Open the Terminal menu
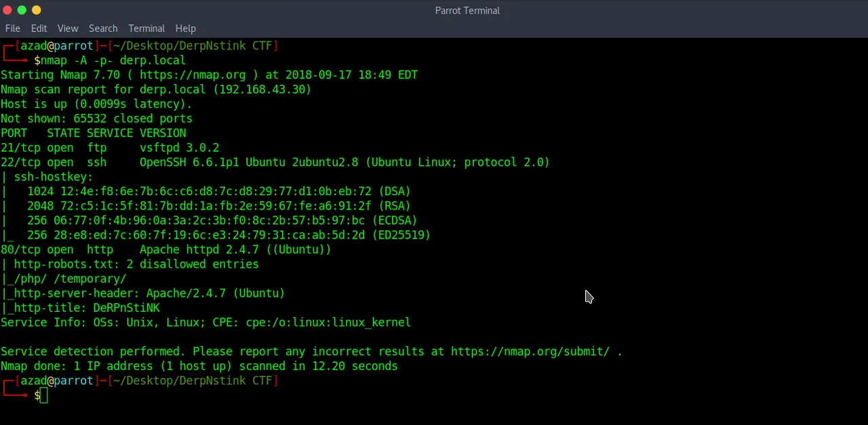Viewport: 868px width, 425px height. click(x=146, y=28)
